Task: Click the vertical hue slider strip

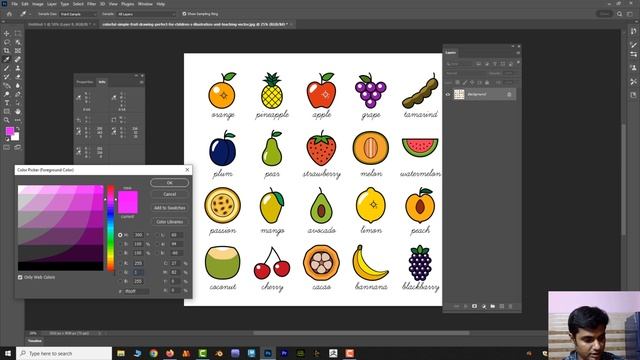Action: point(111,228)
